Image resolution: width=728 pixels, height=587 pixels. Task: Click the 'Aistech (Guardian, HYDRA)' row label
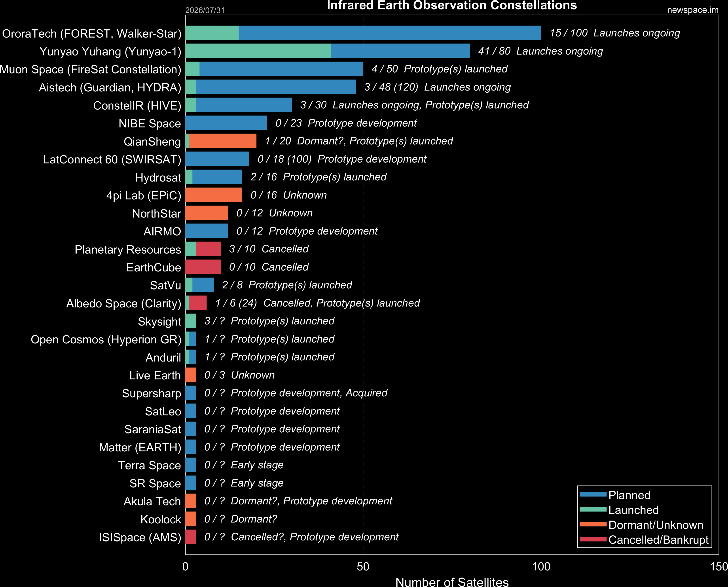(110, 87)
